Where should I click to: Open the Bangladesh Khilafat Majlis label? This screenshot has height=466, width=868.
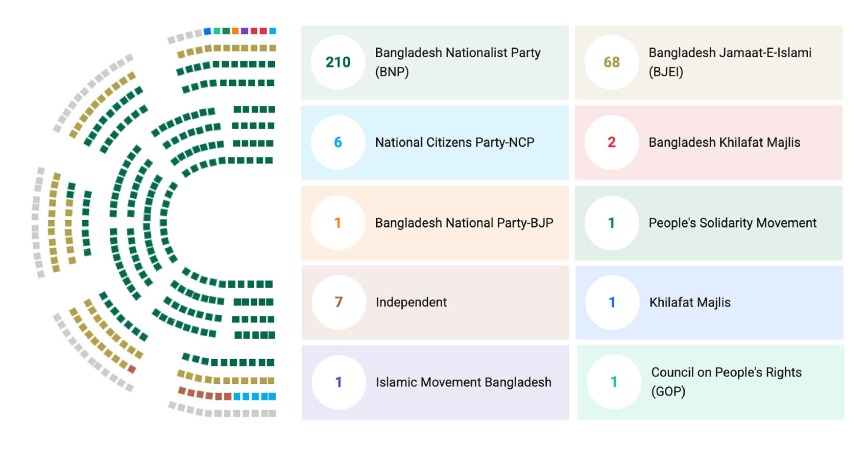click(724, 143)
